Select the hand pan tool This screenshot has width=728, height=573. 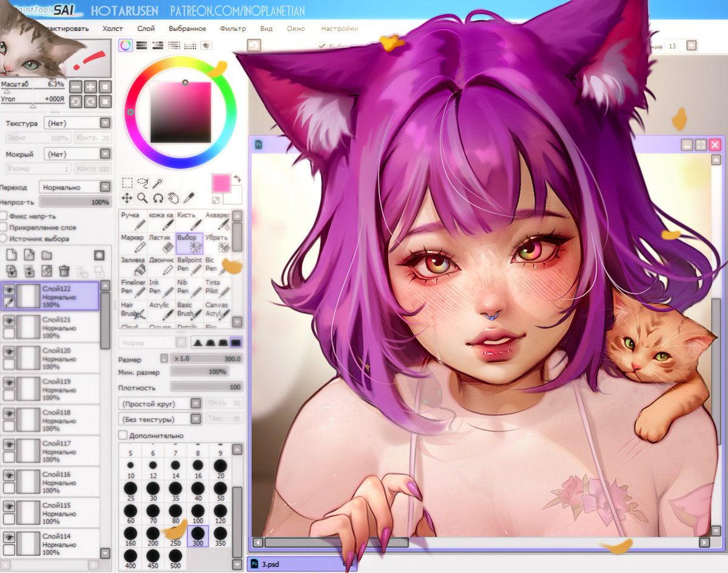pos(173,198)
